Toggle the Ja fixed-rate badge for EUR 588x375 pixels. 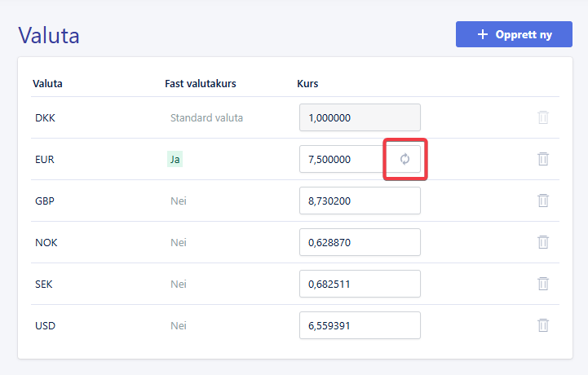(175, 160)
